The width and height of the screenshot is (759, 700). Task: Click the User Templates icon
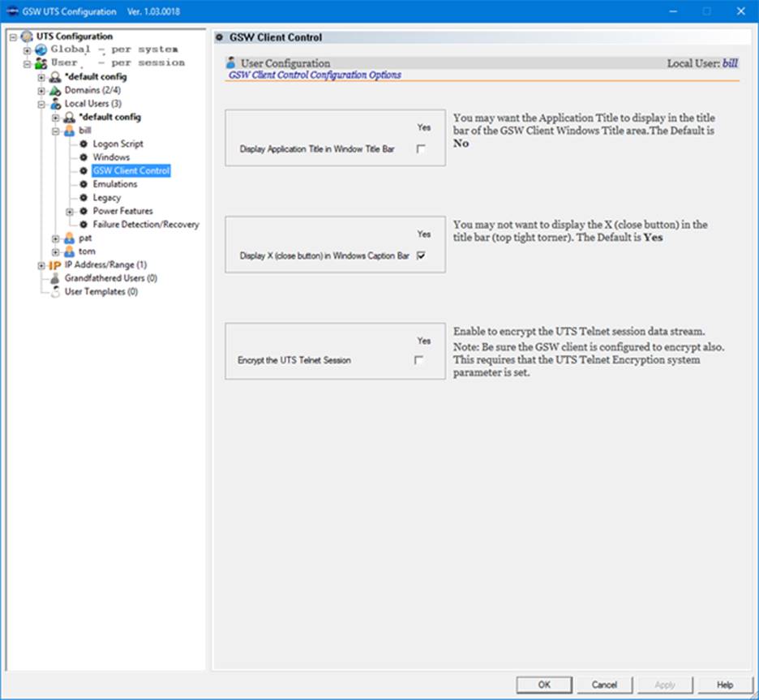pos(55,292)
